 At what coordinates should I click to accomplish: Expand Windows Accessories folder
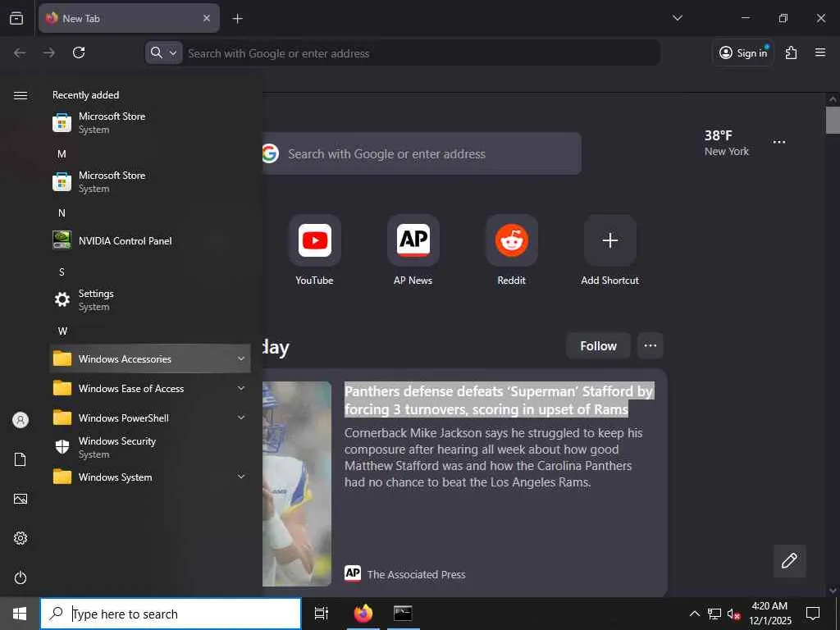coord(150,358)
